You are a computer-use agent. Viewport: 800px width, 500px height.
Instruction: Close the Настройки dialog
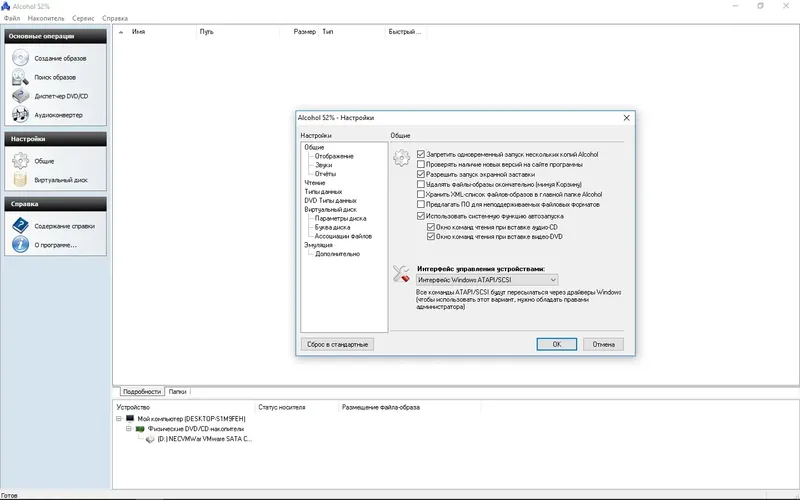point(627,118)
